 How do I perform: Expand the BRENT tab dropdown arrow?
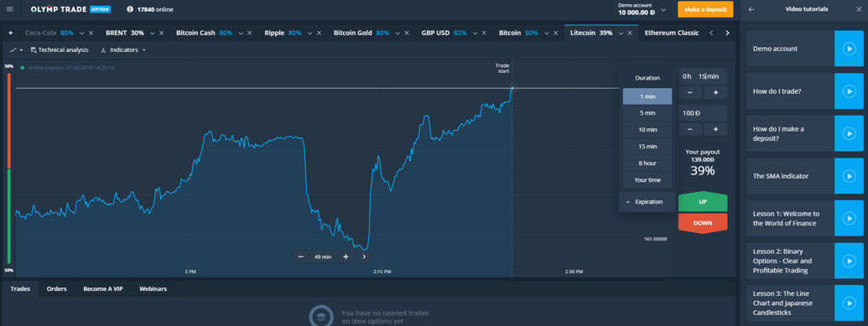tap(153, 34)
